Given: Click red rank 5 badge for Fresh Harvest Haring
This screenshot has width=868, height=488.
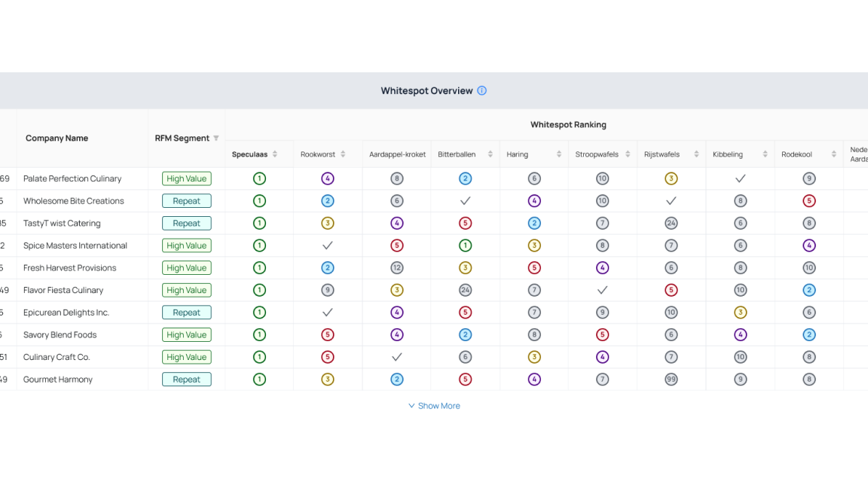Looking at the screenshot, I should coord(534,268).
